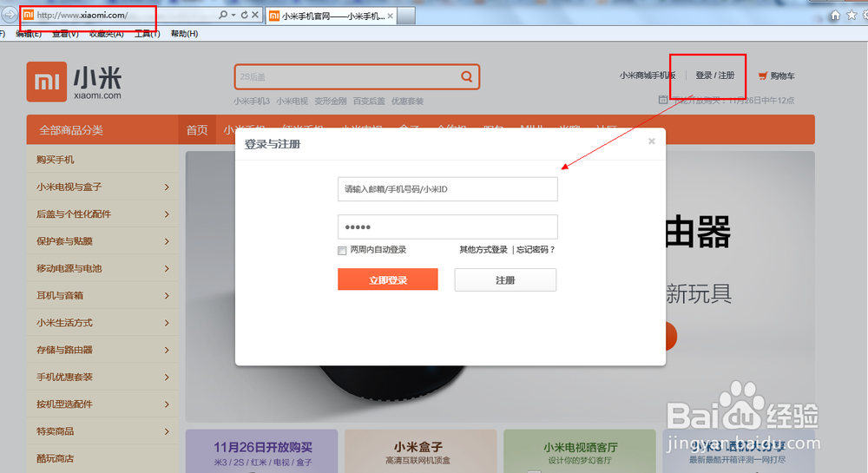Click the orange search magnifier icon

[467, 76]
